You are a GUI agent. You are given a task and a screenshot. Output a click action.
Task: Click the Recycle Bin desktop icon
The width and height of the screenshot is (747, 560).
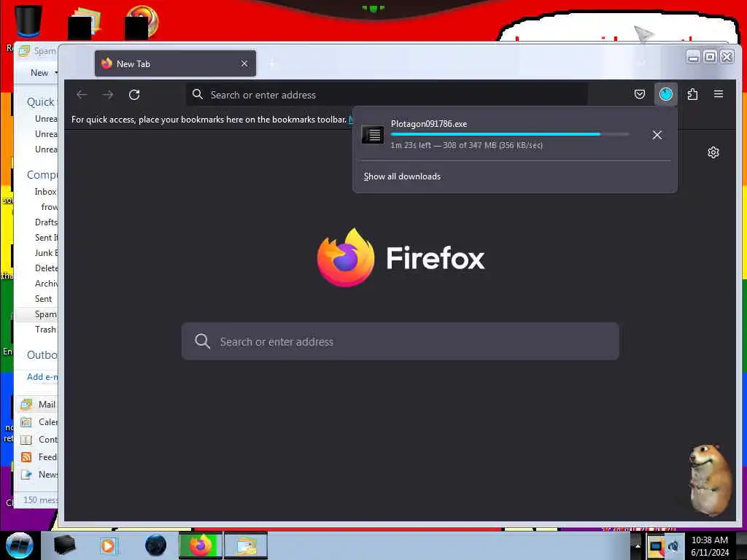click(28, 21)
